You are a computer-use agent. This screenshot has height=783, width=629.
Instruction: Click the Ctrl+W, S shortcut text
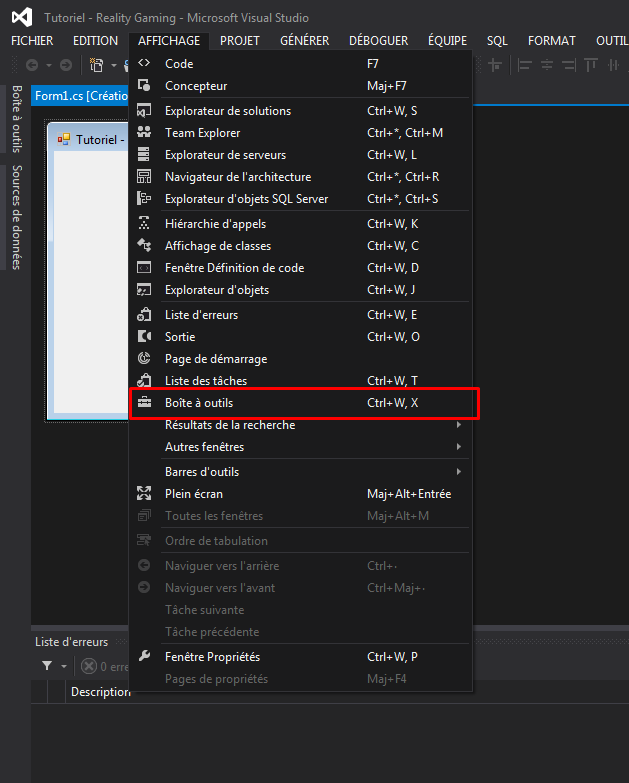392,110
